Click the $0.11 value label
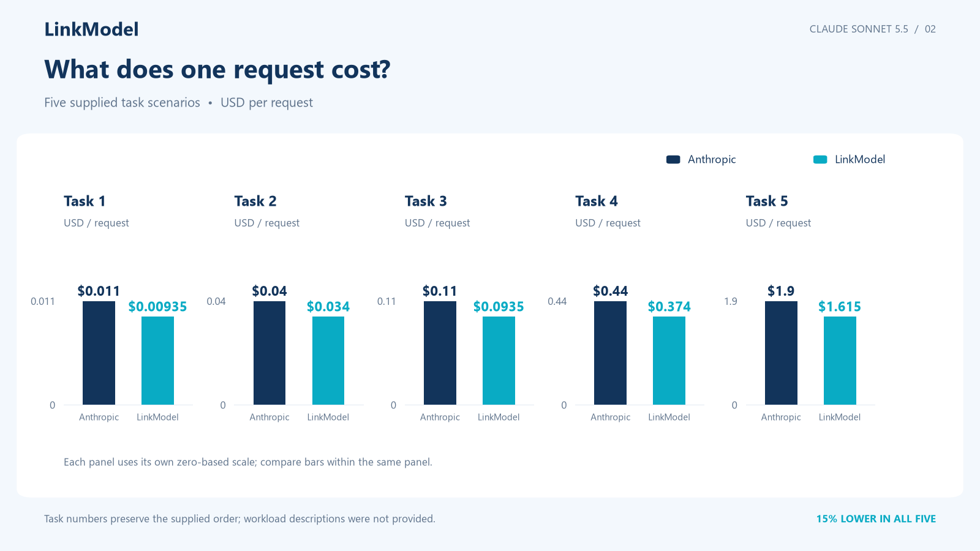Viewport: 980px width, 551px height. pyautogui.click(x=440, y=291)
